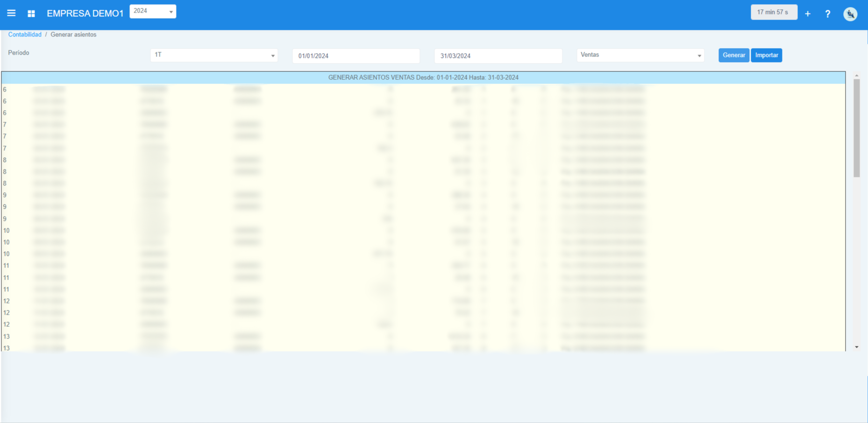Select the Generar asientos breadcrumb item

73,35
